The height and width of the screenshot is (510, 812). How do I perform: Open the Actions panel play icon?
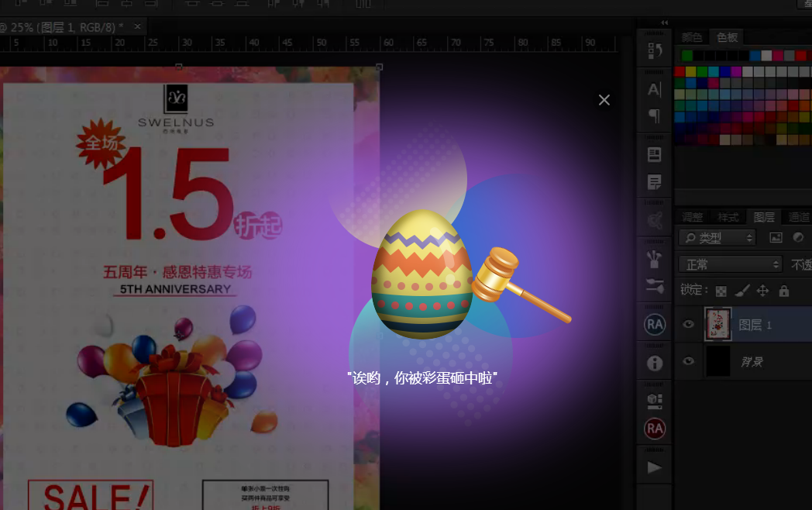[655, 467]
